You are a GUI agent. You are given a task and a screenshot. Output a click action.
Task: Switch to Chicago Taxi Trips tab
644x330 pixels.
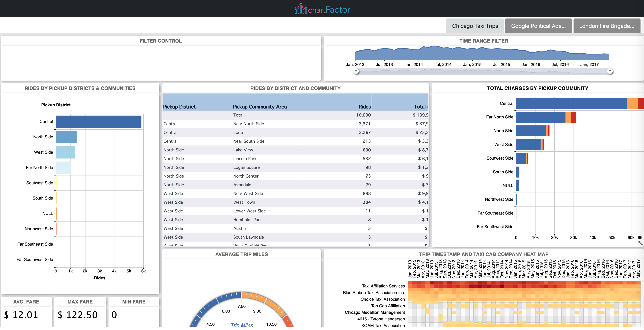pyautogui.click(x=475, y=26)
